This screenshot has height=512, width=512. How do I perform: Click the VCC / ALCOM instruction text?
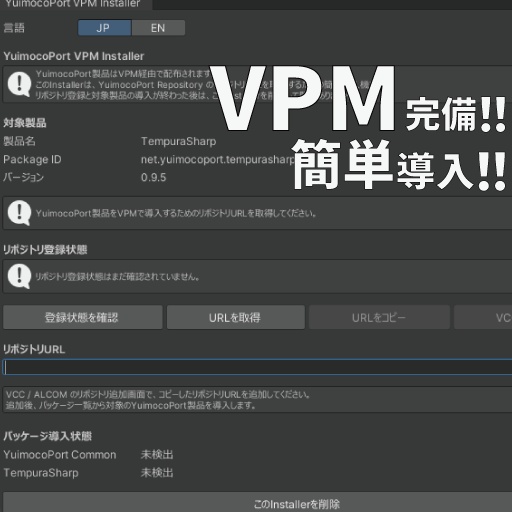(158, 400)
